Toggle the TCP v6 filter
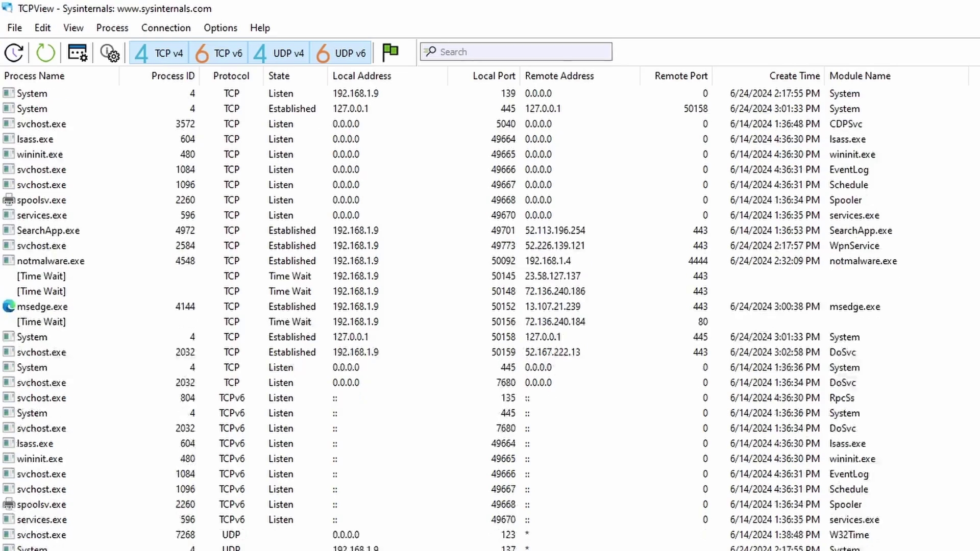The width and height of the screenshot is (980, 551). pos(218,53)
